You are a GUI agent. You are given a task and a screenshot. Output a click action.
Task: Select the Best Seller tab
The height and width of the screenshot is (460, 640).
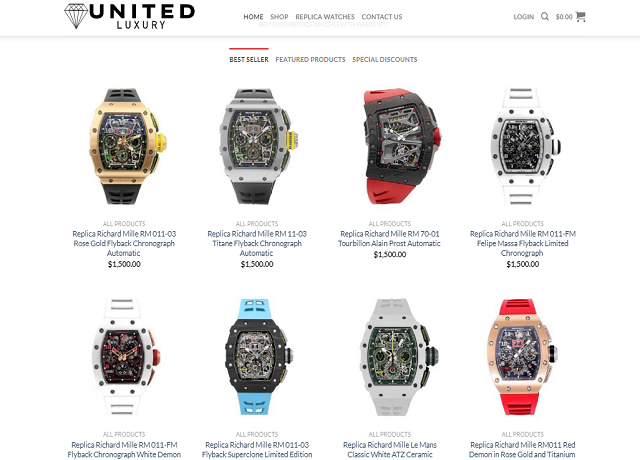[249, 60]
